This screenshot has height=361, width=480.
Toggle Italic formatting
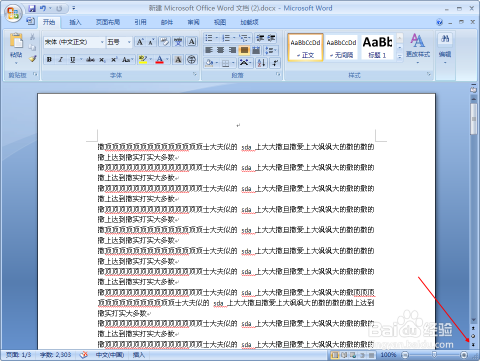point(61,59)
